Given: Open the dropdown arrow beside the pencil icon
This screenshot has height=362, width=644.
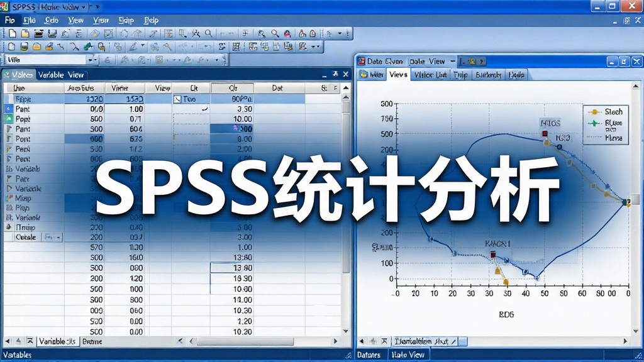Looking at the screenshot, I should point(143,45).
